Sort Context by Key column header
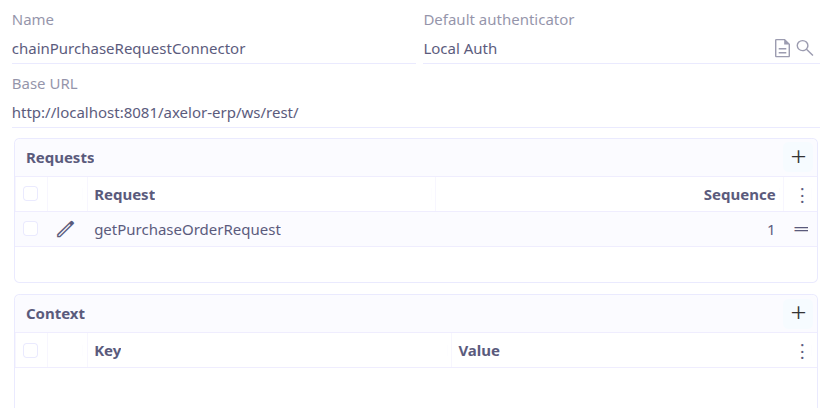Viewport: 833px width, 408px height. coord(107,351)
